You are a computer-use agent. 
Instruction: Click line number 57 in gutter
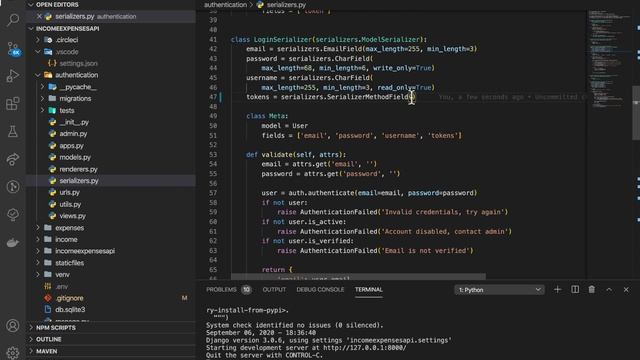(213, 193)
